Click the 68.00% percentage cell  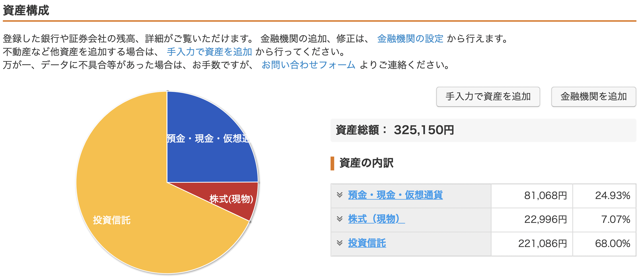tap(604, 244)
